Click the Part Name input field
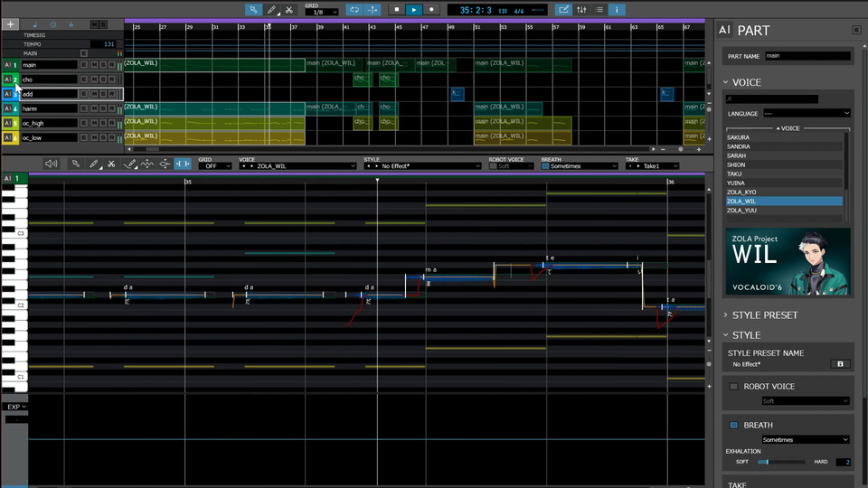The image size is (868, 488). pyautogui.click(x=807, y=56)
